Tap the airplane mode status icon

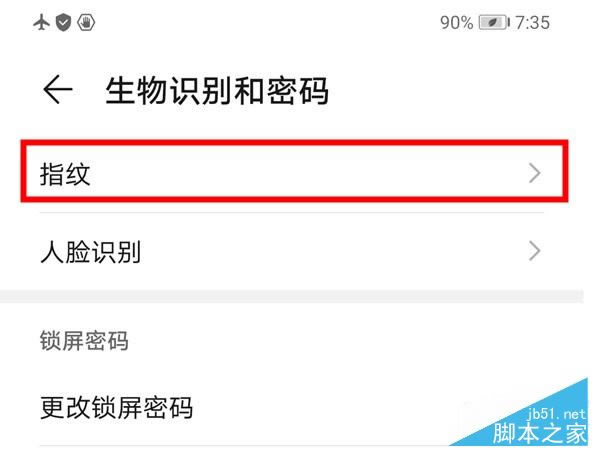[41, 23]
